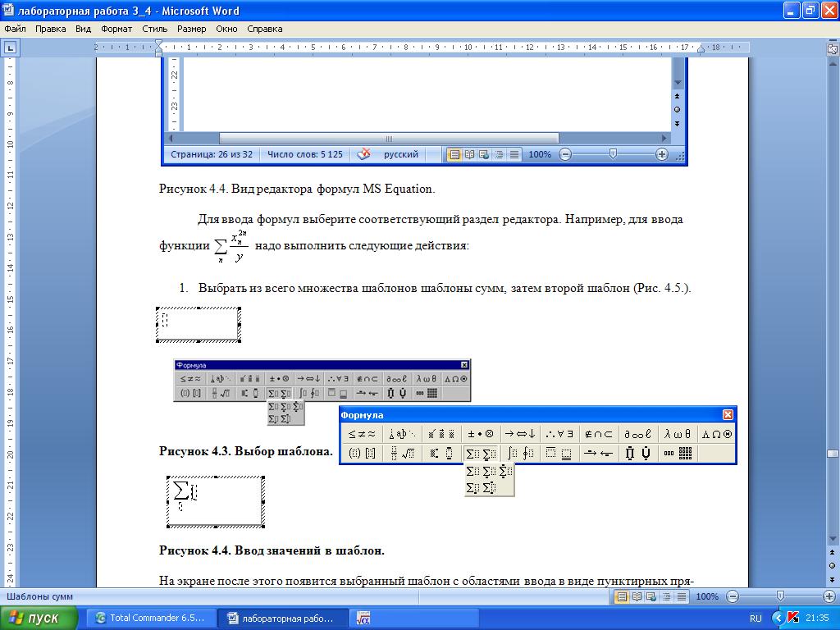Expand hidden tray icons chevron
Viewport: 840px width, 630px height.
coord(778,619)
